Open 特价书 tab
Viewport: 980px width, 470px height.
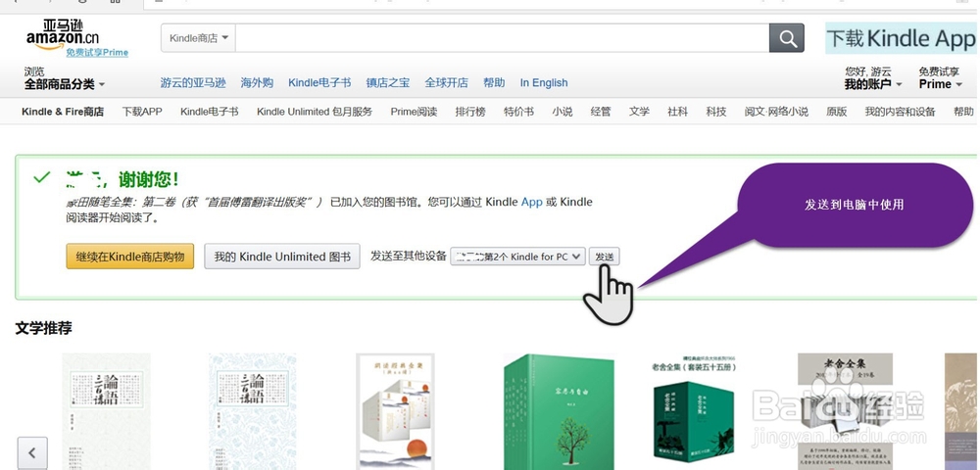(x=518, y=112)
